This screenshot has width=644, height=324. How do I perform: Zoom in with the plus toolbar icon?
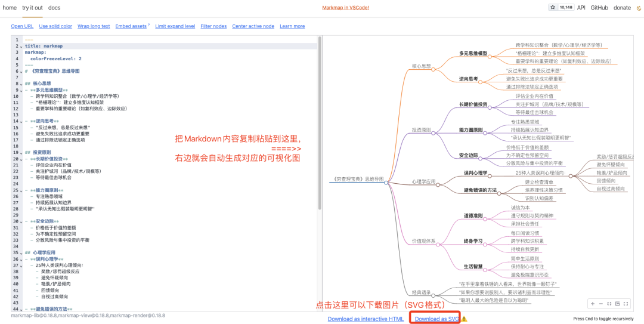tap(592, 304)
